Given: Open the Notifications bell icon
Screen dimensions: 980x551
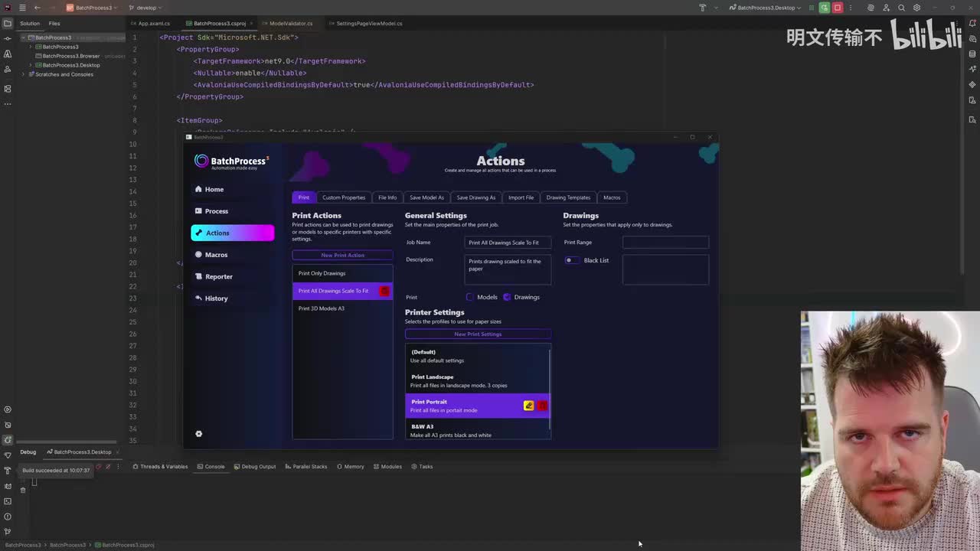Looking at the screenshot, I should click(x=972, y=23).
